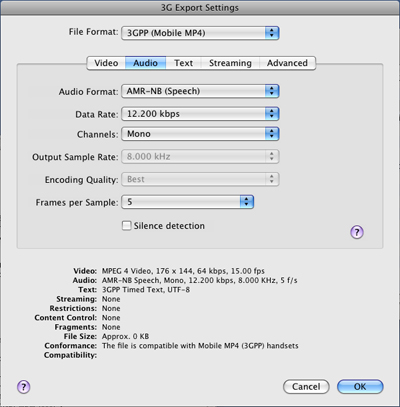
Task: Click the 'Compatibility:' label
Action: 70,355
